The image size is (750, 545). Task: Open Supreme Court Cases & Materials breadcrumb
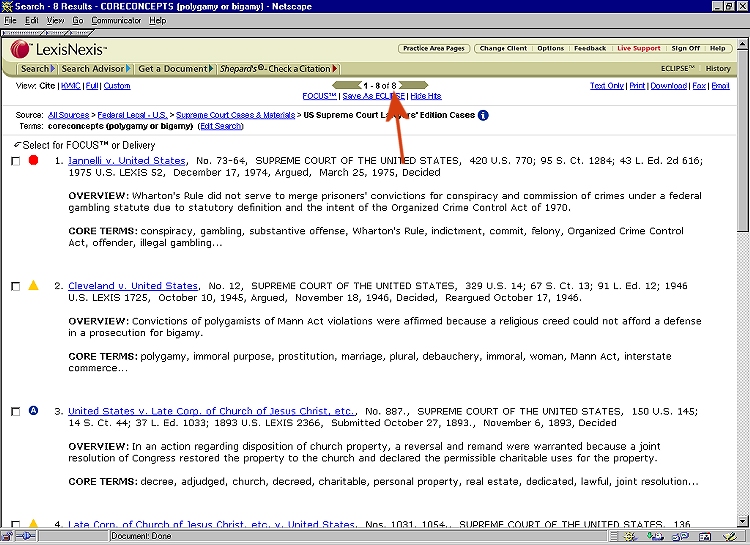pos(235,115)
